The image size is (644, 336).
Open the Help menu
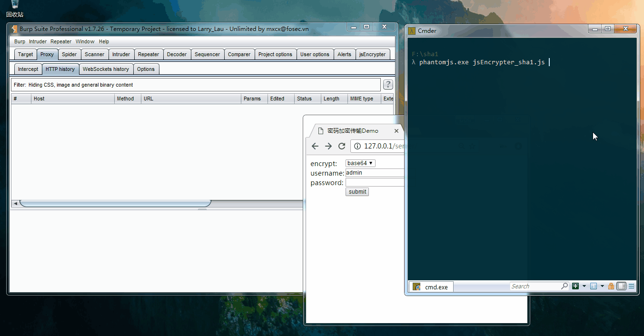(x=104, y=41)
